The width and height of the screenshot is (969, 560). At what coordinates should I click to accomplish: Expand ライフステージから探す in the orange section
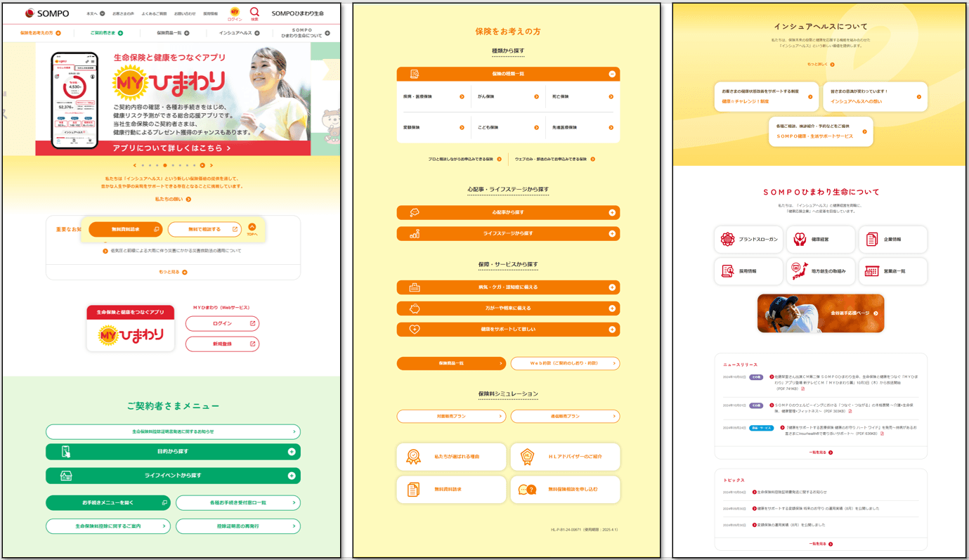[508, 233]
